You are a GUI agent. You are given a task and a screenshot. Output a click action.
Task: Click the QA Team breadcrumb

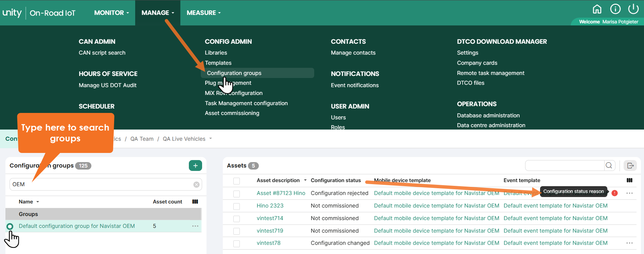pyautogui.click(x=142, y=139)
